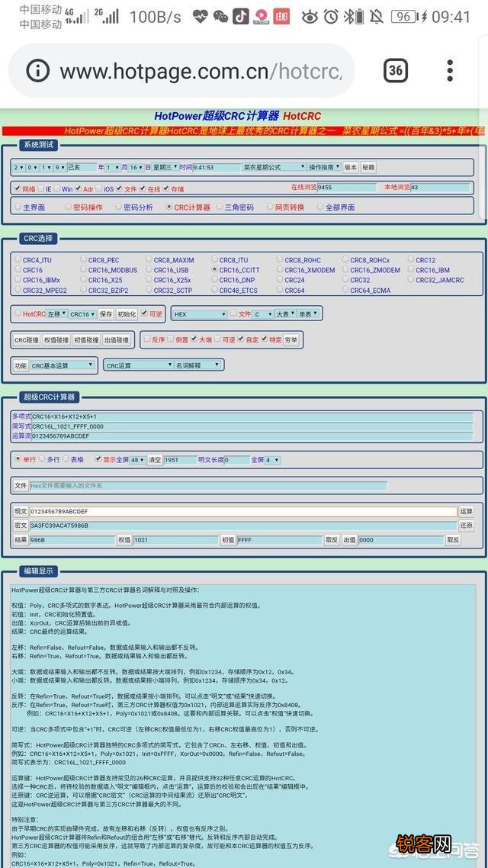This screenshot has width=488, height=868.
Task: Click the 还原 restore button
Action: tap(467, 526)
